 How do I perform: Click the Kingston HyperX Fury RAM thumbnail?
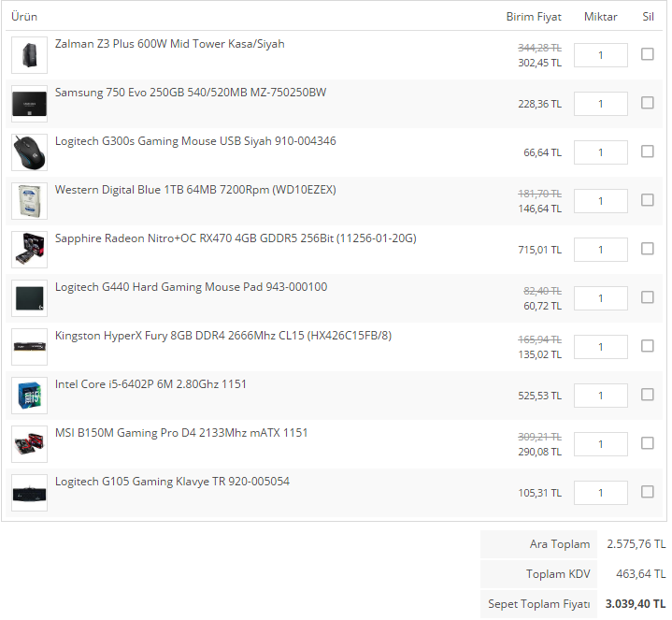pyautogui.click(x=29, y=347)
